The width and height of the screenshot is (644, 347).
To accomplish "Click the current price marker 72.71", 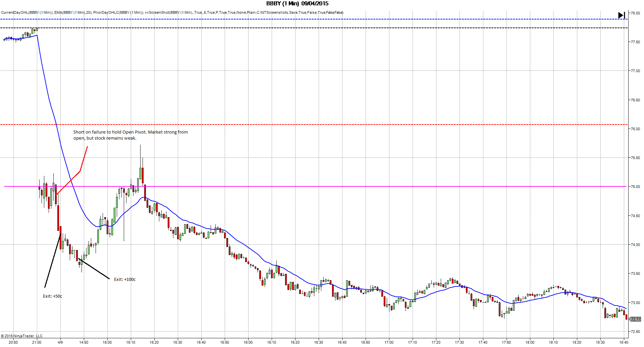I will 636,319.
